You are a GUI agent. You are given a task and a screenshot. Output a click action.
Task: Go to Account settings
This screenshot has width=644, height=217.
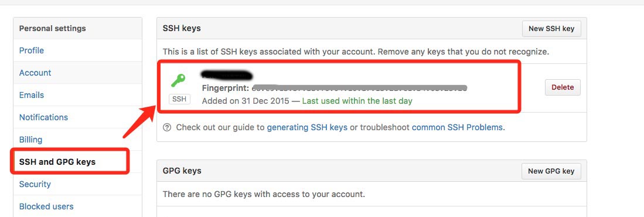(35, 73)
